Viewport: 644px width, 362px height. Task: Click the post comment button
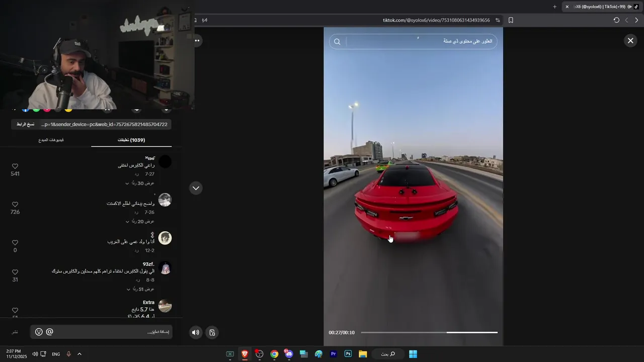[x=15, y=332]
